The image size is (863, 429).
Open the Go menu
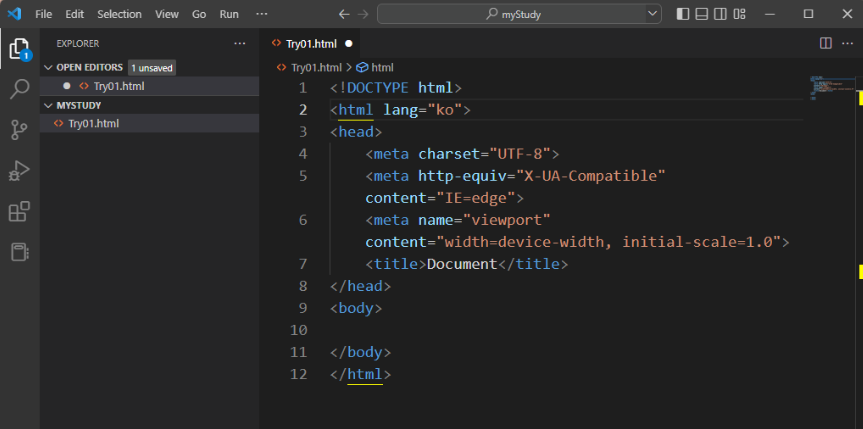[199, 14]
